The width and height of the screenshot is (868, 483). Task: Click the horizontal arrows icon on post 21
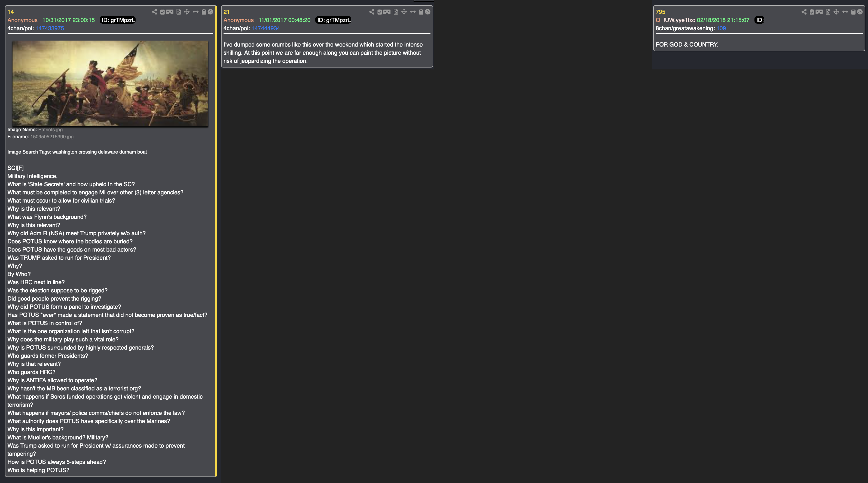tap(413, 12)
